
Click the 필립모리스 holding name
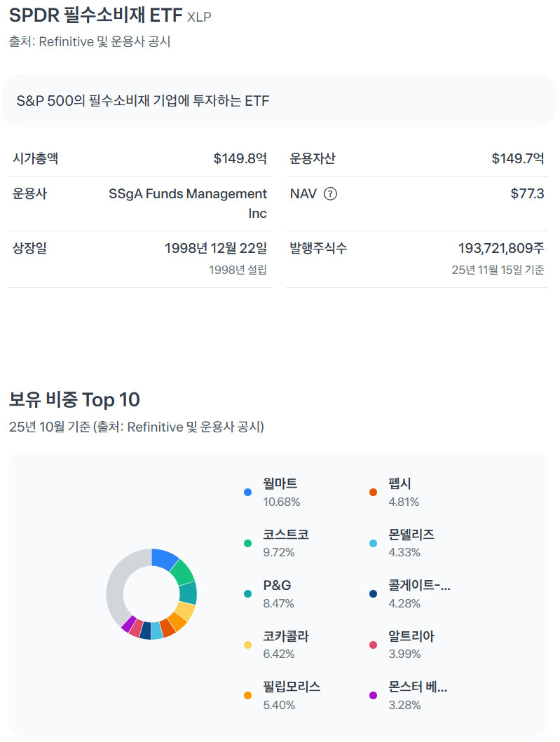(x=292, y=687)
